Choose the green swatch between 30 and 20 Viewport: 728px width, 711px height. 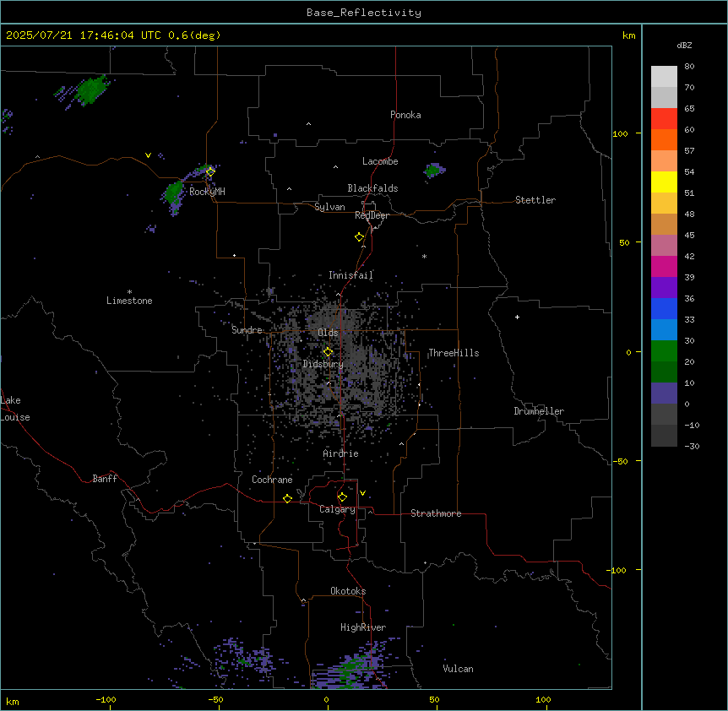(x=664, y=351)
